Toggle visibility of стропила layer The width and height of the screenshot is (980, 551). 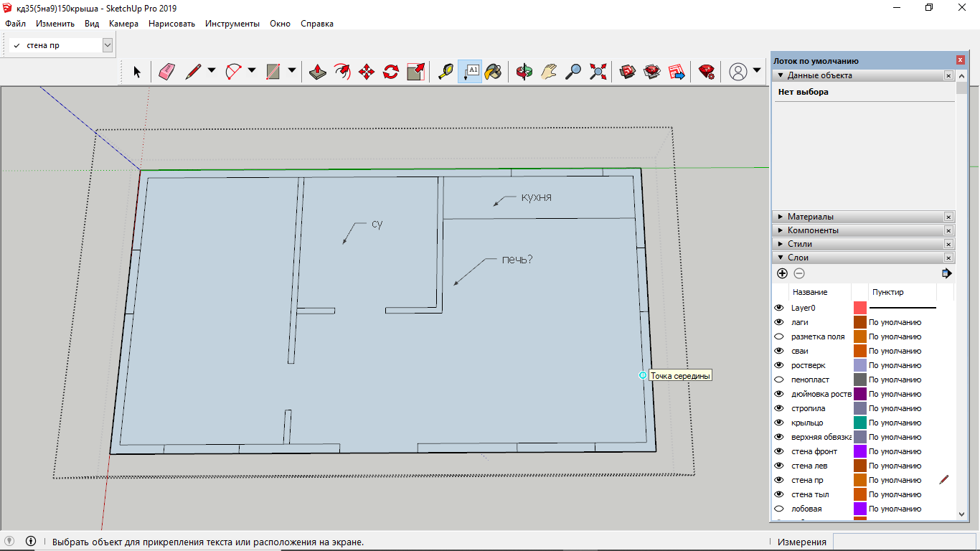(779, 408)
